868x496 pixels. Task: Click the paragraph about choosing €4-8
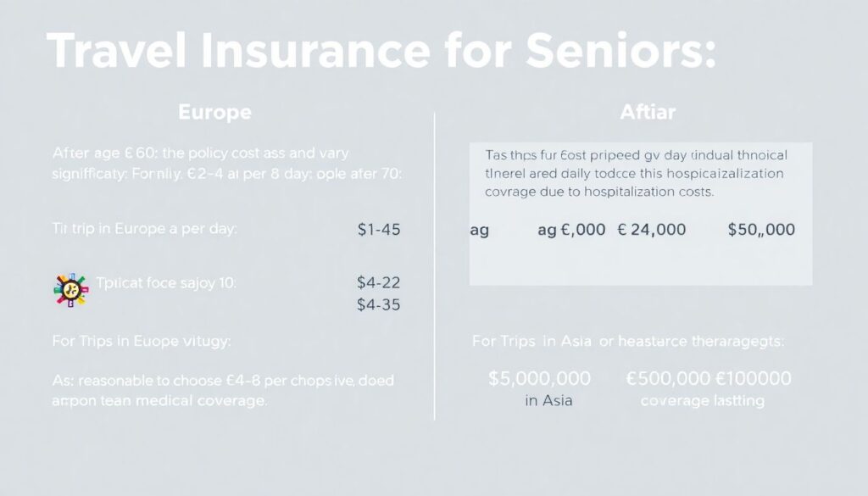(223, 391)
